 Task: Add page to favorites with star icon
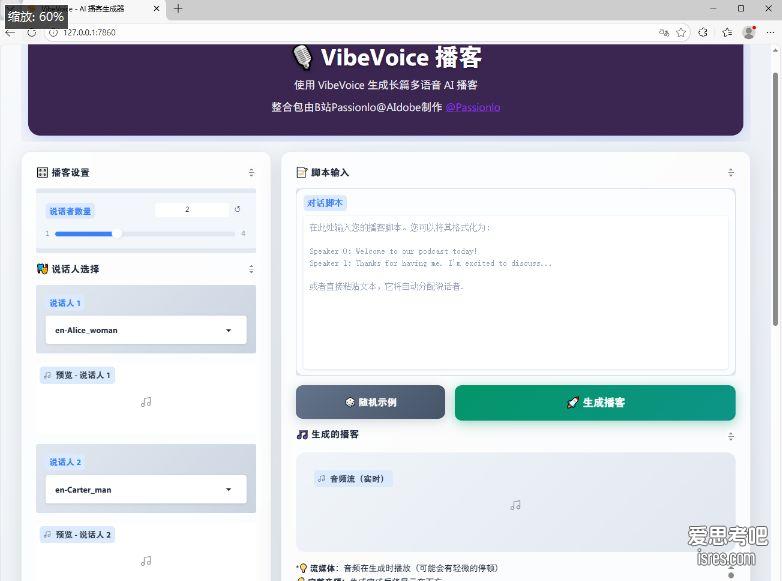(681, 32)
